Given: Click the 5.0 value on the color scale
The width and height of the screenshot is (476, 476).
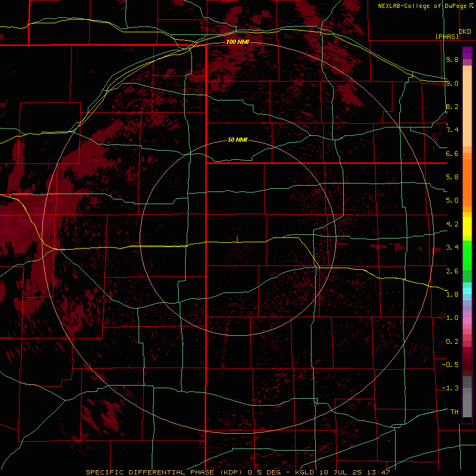Looking at the screenshot, I should pyautogui.click(x=452, y=200).
